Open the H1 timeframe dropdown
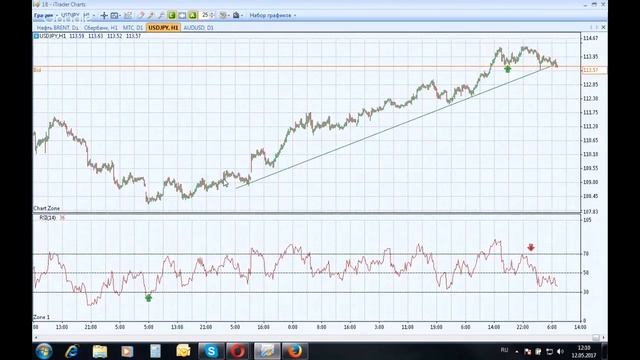Viewport: 640px width, 360px height. 89,15
